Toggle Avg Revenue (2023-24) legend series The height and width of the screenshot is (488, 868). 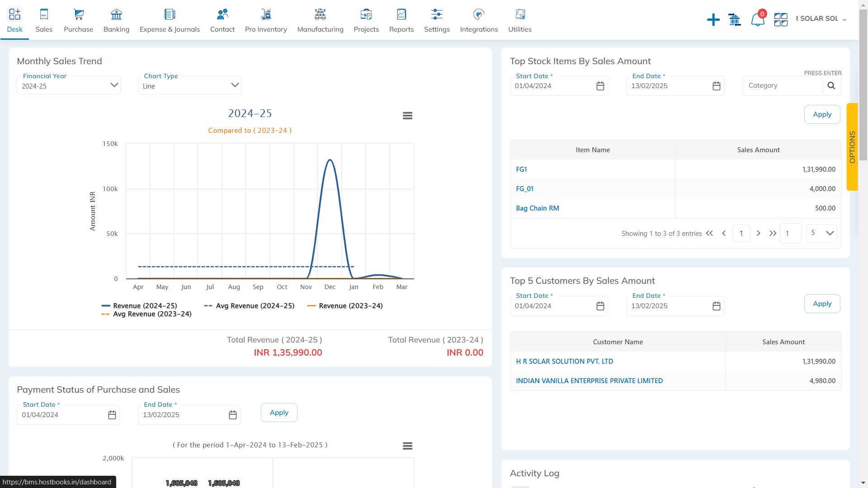pyautogui.click(x=146, y=314)
